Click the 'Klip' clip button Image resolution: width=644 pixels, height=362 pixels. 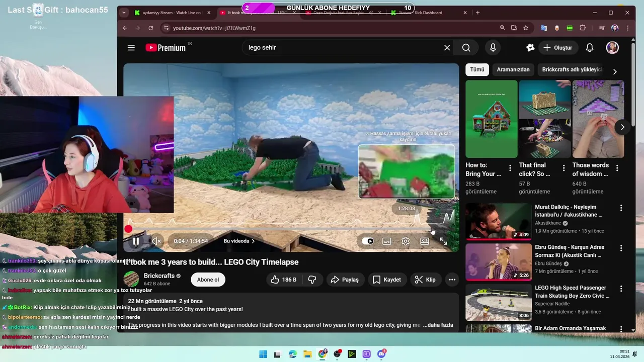pyautogui.click(x=425, y=280)
